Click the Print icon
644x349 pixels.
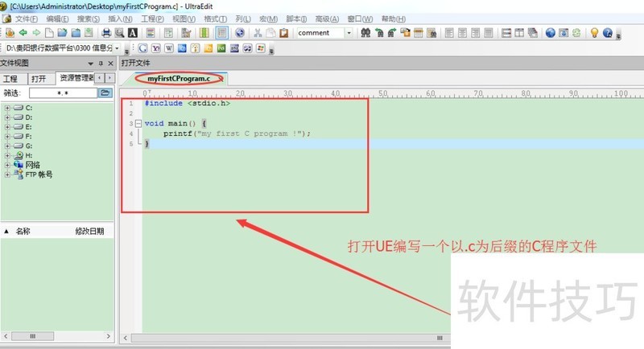coord(106,33)
